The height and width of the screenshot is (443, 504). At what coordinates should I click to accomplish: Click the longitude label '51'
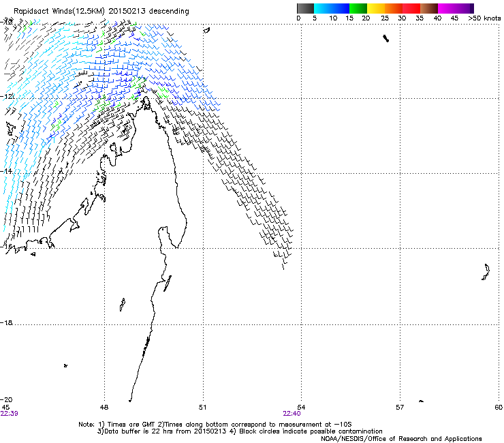click(x=202, y=408)
